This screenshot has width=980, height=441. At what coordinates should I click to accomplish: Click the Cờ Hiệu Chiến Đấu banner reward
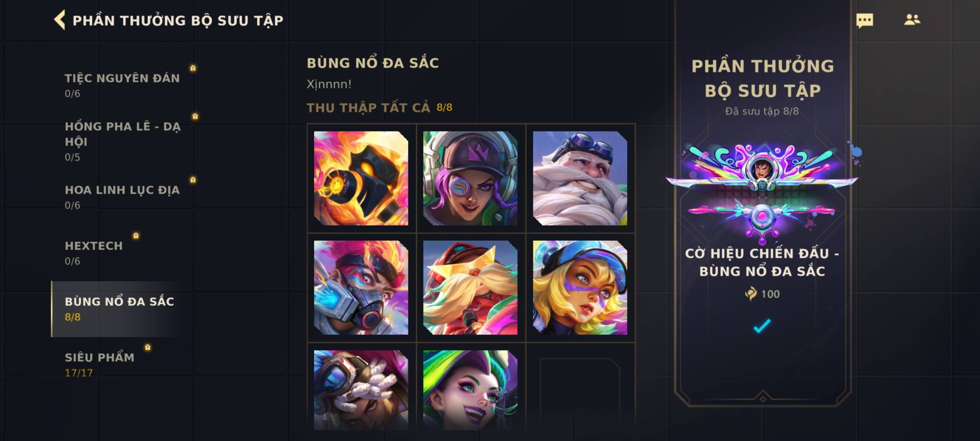[x=762, y=192]
